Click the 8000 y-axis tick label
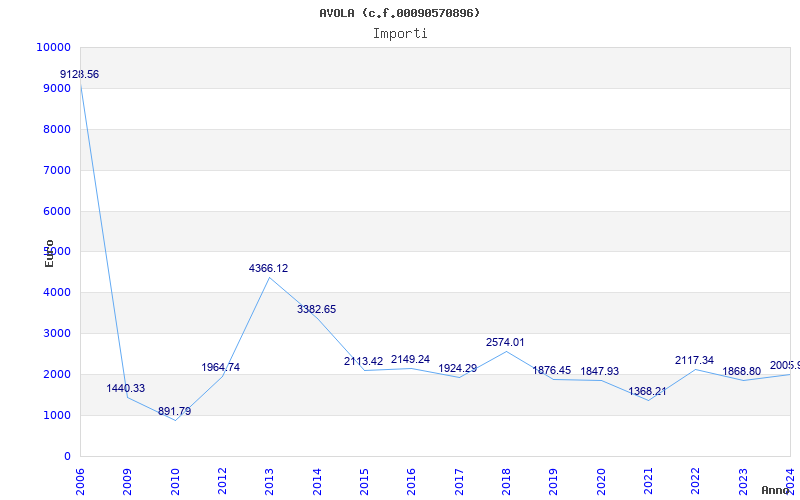 pos(56,129)
